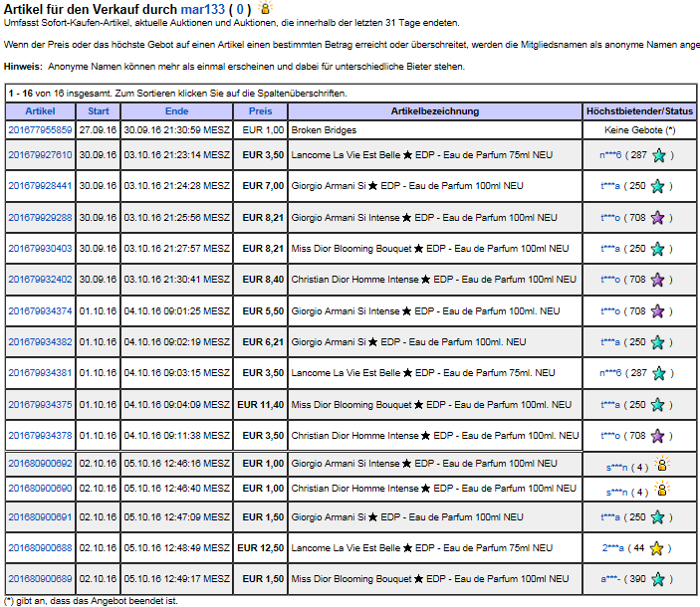Open item 201679934381
This screenshot has height=607, width=700.
[40, 372]
